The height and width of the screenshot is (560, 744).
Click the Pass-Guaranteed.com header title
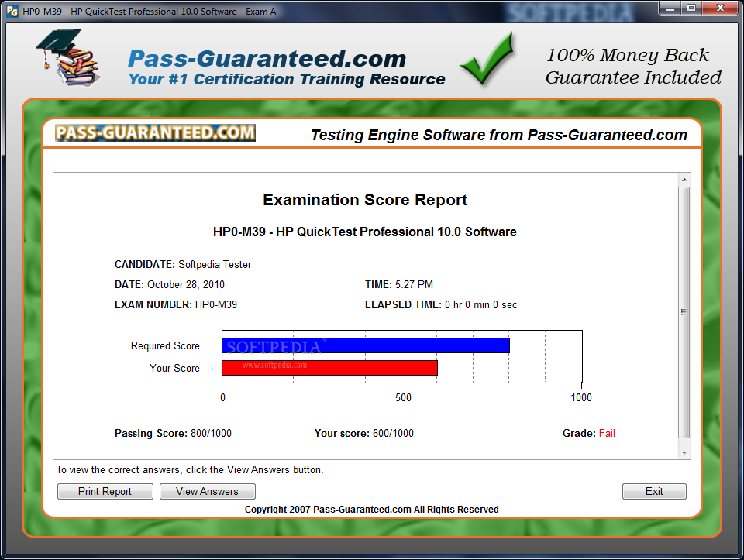pos(267,59)
